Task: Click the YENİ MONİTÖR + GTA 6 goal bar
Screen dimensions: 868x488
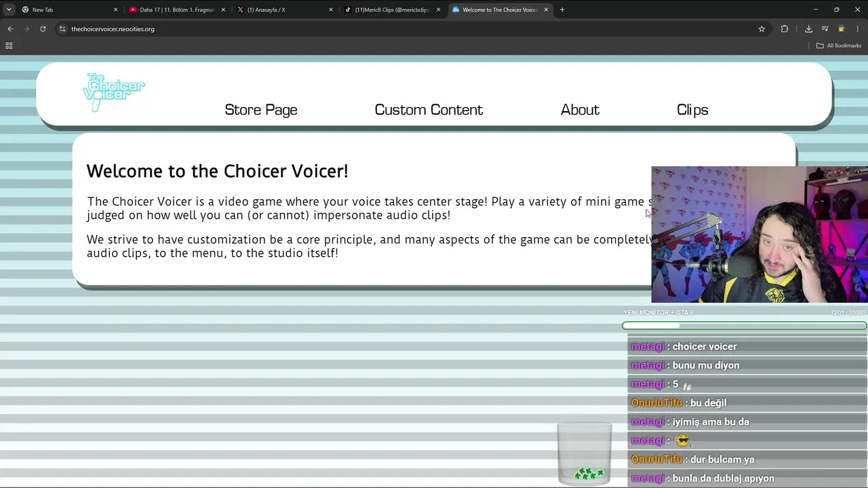Action: coord(745,326)
